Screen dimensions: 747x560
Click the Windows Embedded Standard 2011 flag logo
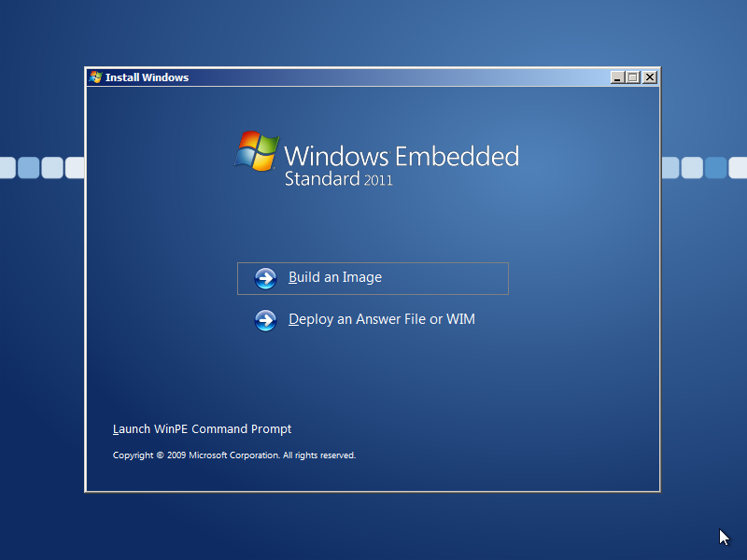pos(257,151)
